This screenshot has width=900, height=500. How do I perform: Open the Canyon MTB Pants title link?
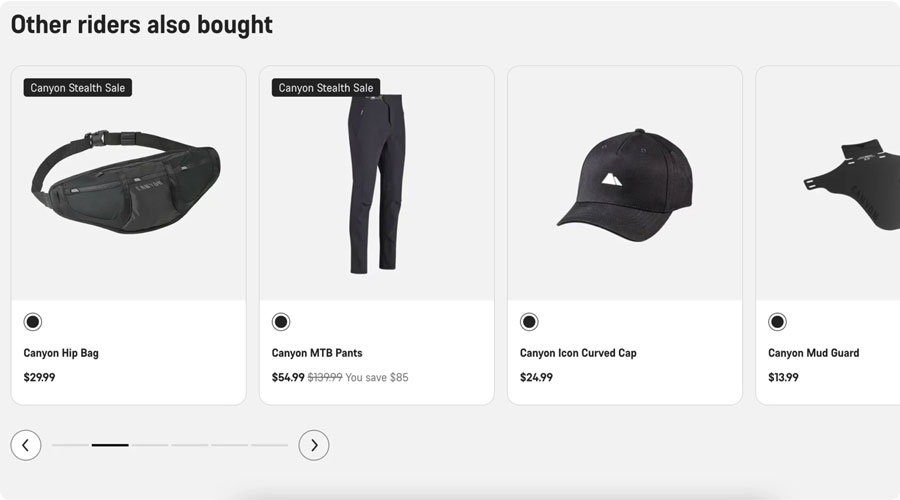tap(317, 353)
